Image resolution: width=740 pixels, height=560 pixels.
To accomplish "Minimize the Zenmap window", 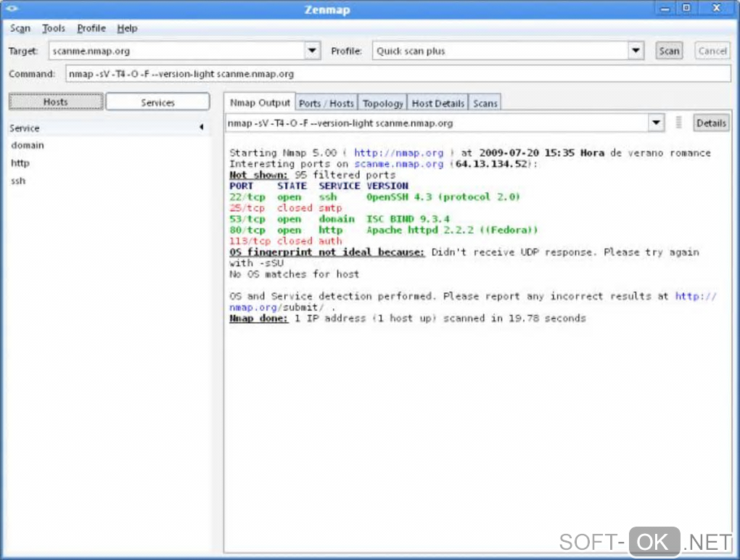I will click(x=665, y=9).
